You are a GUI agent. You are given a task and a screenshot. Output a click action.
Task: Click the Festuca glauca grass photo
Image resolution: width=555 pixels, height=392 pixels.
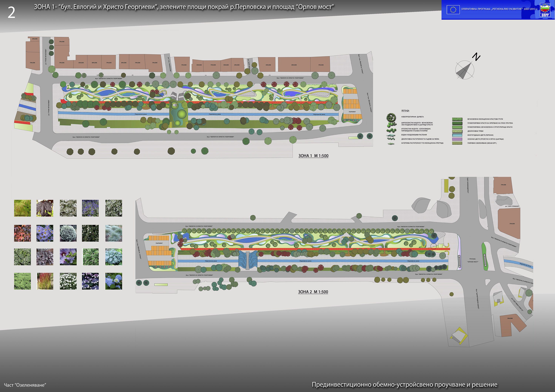pyautogui.click(x=114, y=233)
